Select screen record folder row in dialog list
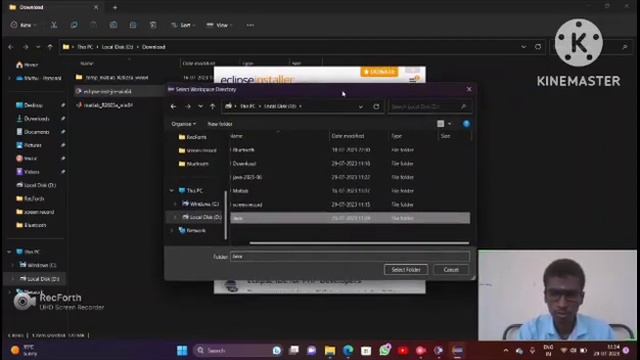640x360 pixels. [350, 204]
